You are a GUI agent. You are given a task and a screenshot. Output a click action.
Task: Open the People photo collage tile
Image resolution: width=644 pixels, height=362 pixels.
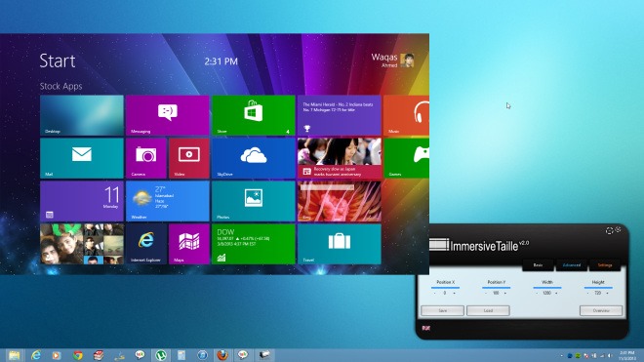coord(82,244)
